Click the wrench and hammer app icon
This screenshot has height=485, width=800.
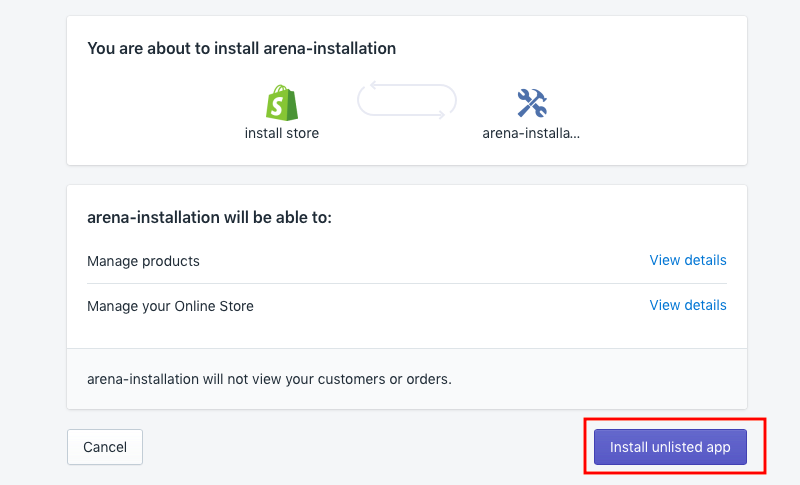point(531,102)
